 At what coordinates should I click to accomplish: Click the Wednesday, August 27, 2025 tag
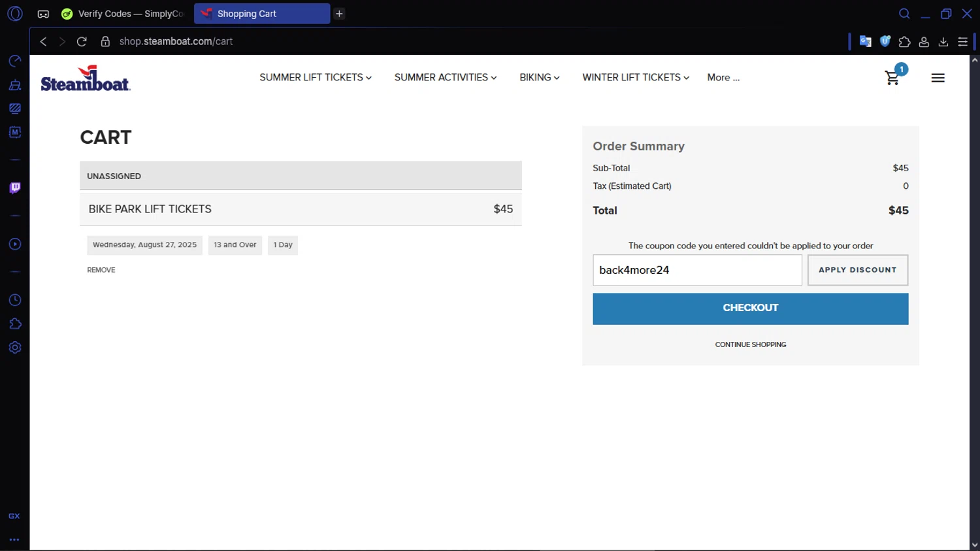(x=144, y=245)
